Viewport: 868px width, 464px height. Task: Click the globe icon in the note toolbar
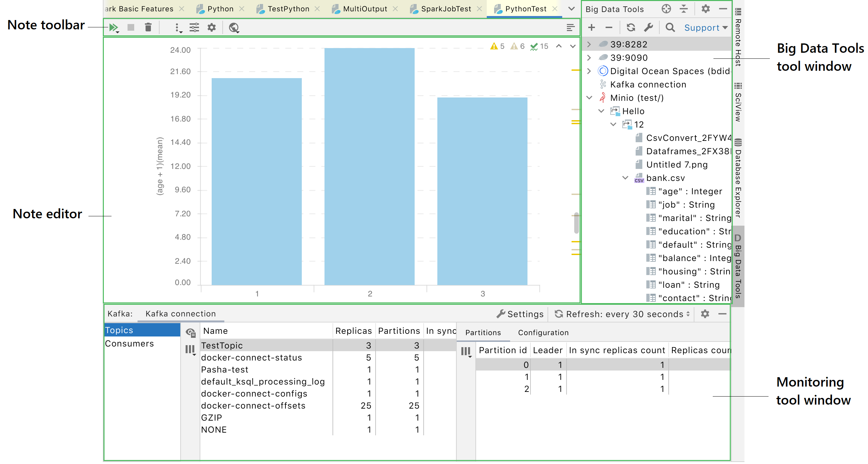click(x=233, y=28)
